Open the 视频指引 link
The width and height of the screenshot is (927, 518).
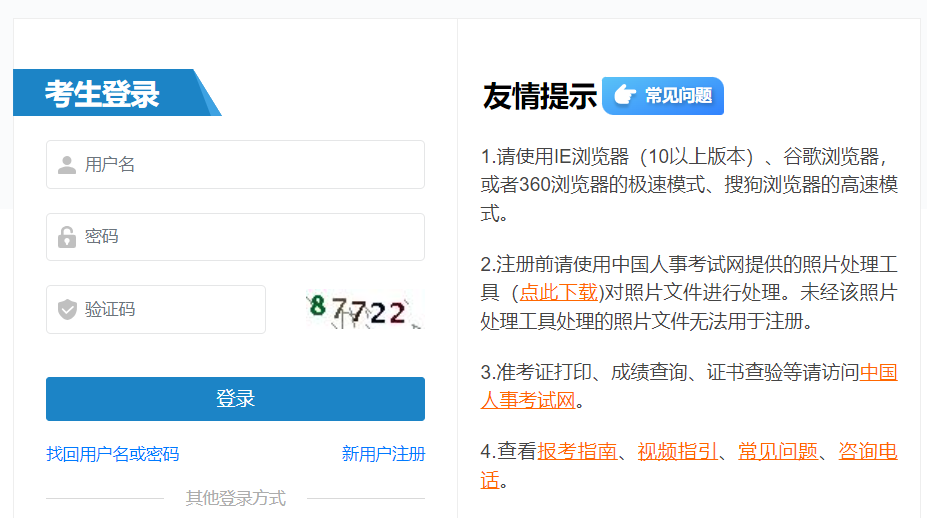677,451
